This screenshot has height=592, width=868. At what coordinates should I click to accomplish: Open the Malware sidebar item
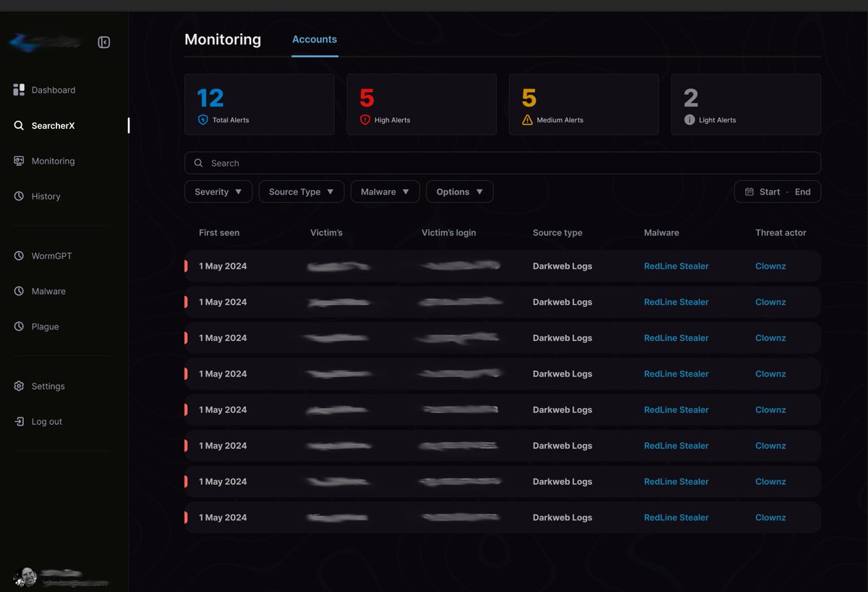pos(48,291)
